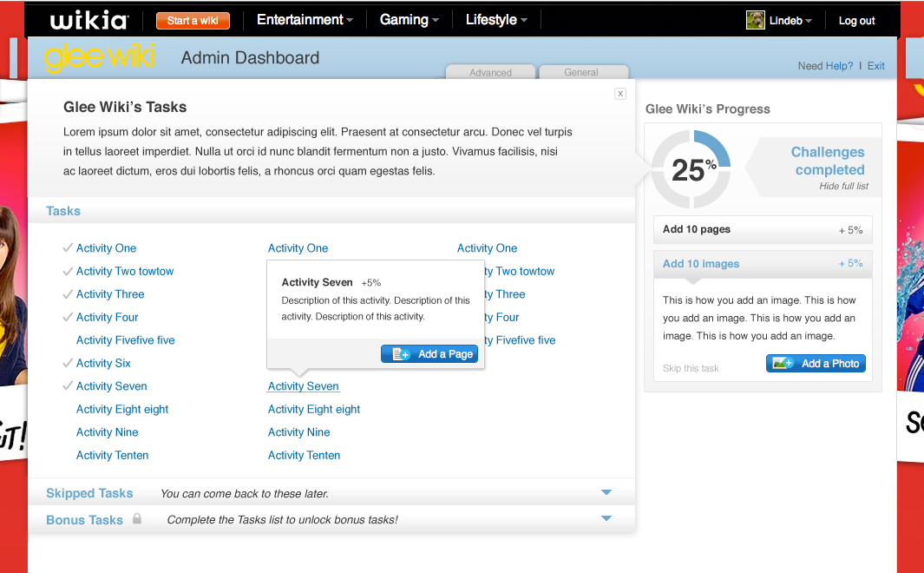Click the Add a Page button
The width and height of the screenshot is (924, 573).
click(429, 353)
